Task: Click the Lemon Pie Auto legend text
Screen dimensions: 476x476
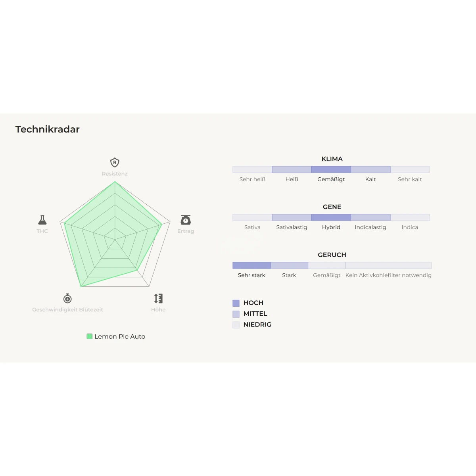Action: click(120, 336)
